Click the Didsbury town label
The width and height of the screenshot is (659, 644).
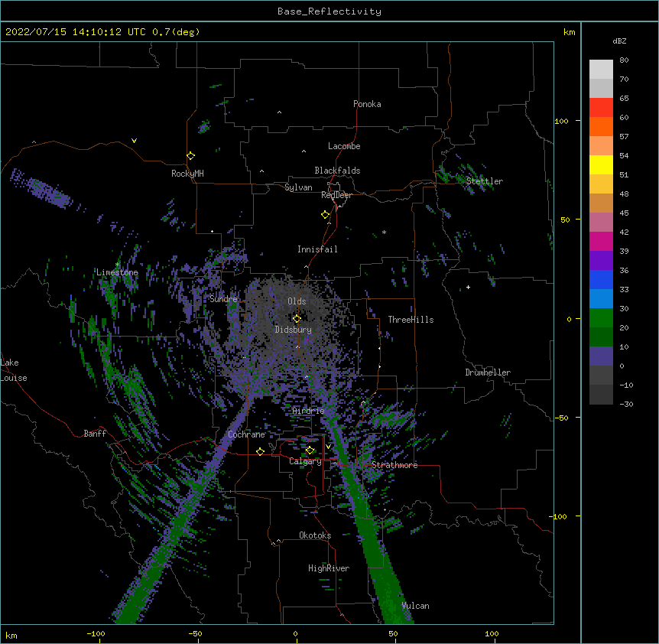(x=294, y=330)
